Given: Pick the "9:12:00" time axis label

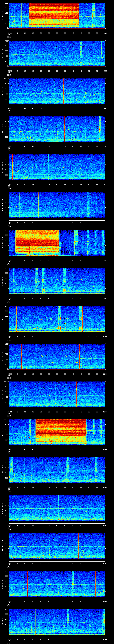Looking at the screenshot, I should 9,450.
